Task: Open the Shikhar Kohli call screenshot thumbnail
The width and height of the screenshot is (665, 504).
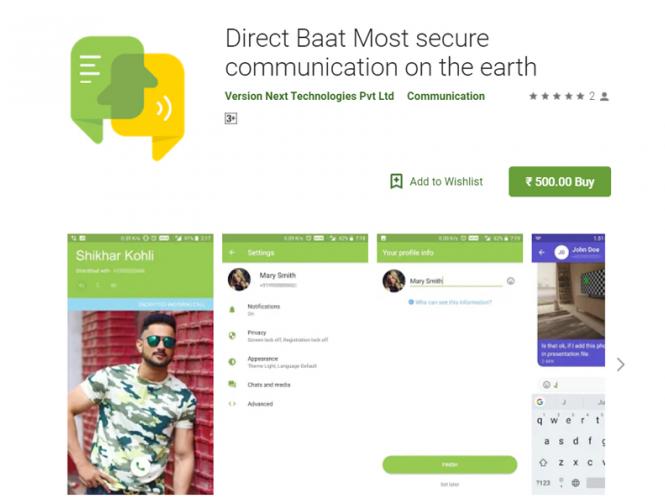Action: pos(140,364)
